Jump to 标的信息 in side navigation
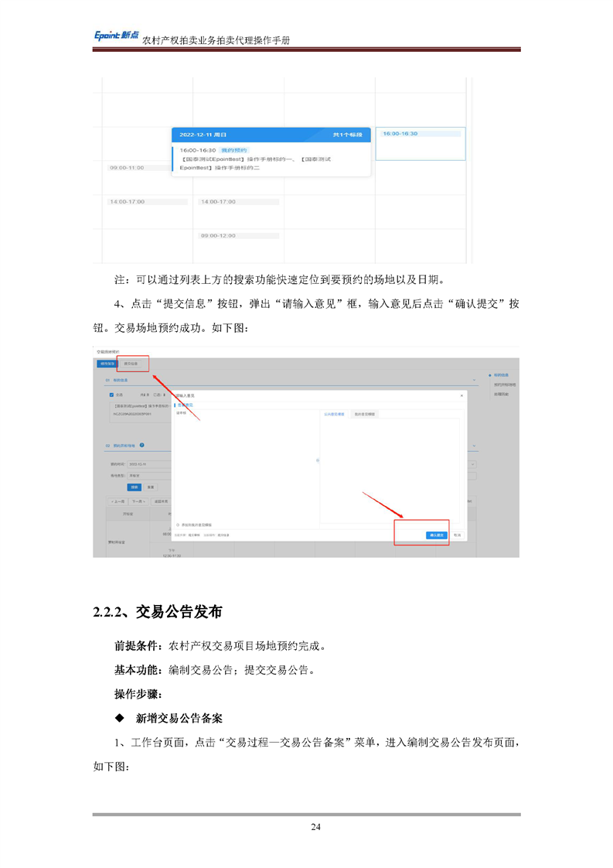 tap(500, 375)
